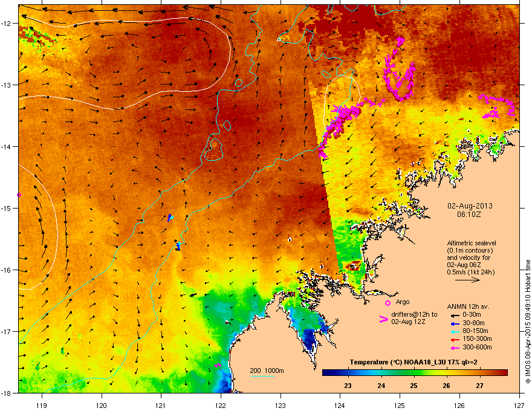Click the black 0-30m legend arrow
Screen dimensions: 532x411
click(454, 315)
